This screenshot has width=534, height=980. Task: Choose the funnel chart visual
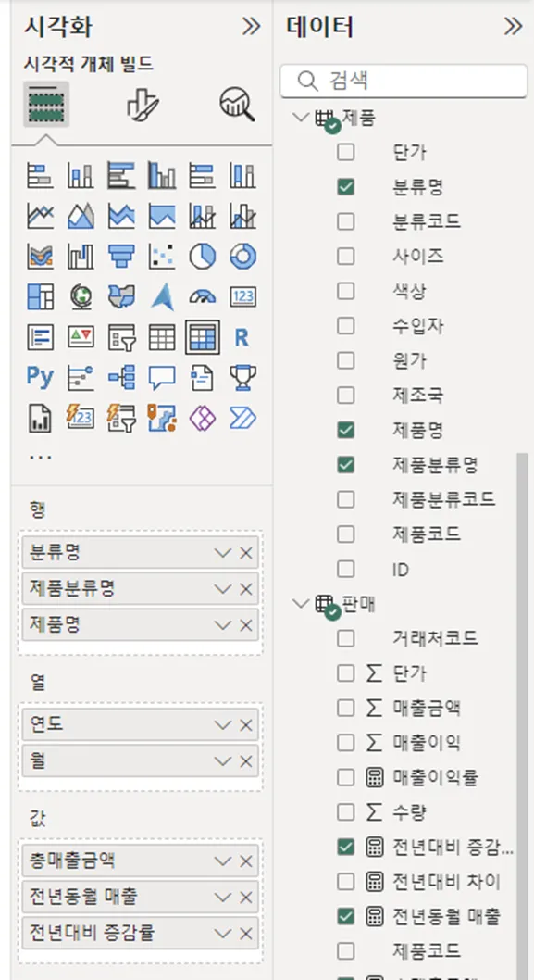(x=121, y=257)
